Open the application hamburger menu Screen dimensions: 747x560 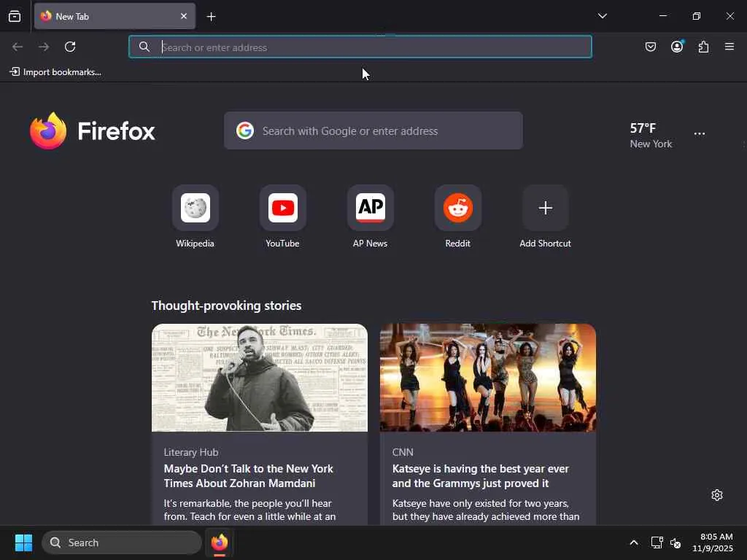[x=729, y=47]
